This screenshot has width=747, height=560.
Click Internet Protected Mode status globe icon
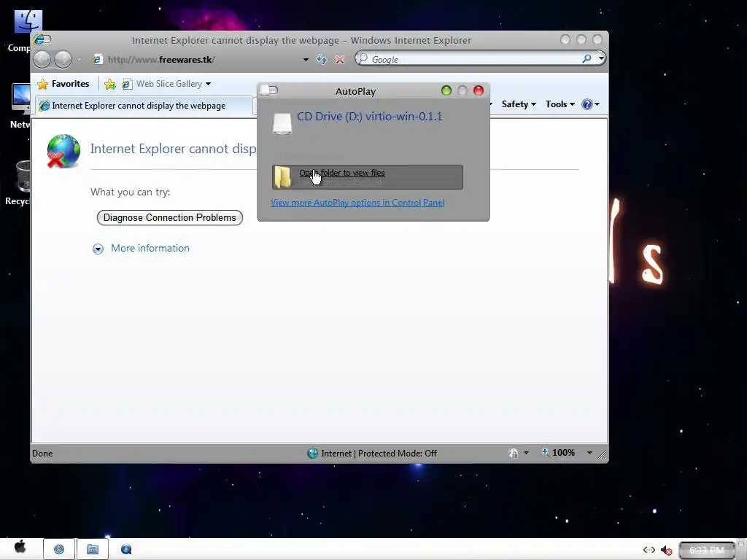click(x=312, y=454)
